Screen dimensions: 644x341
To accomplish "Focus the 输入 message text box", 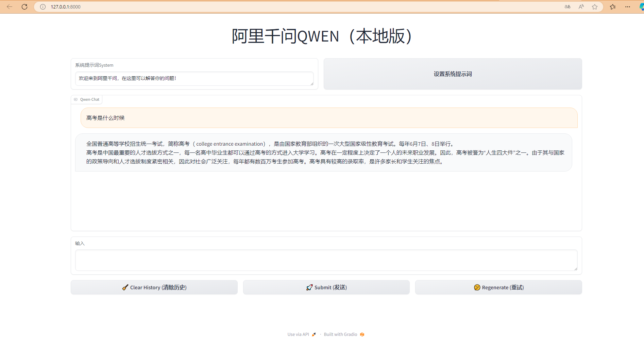I will (x=326, y=260).
